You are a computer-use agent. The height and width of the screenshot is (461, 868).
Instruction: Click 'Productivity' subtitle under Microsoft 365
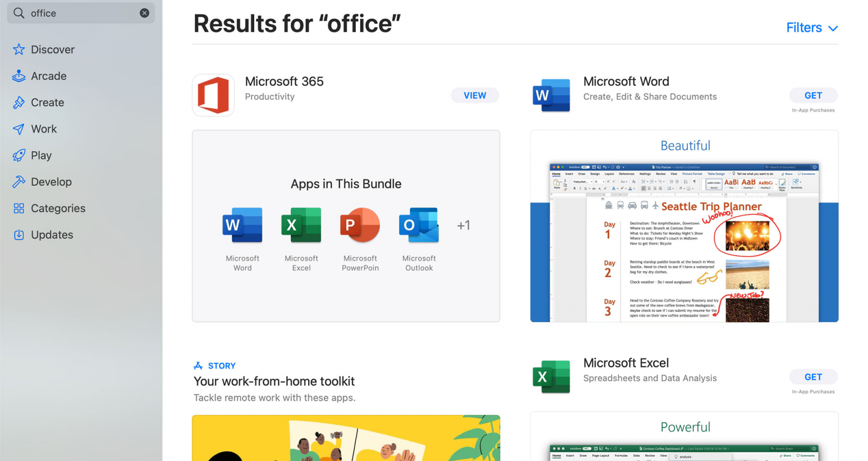(x=270, y=97)
